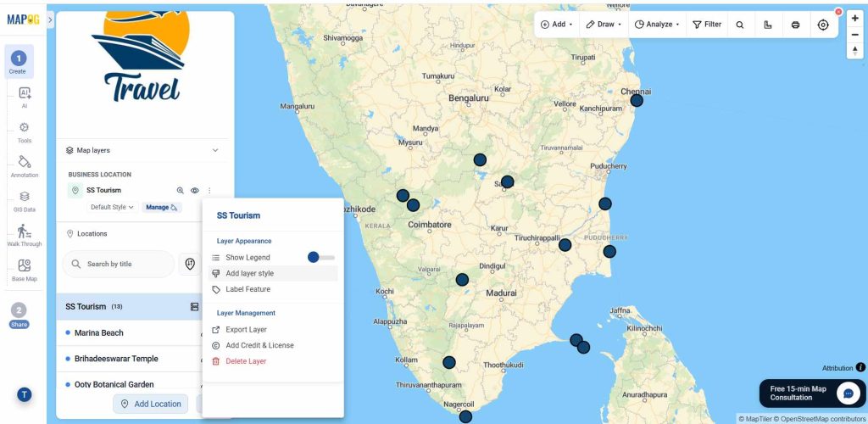868x424 pixels.
Task: Click the Locations heading
Action: pos(92,233)
